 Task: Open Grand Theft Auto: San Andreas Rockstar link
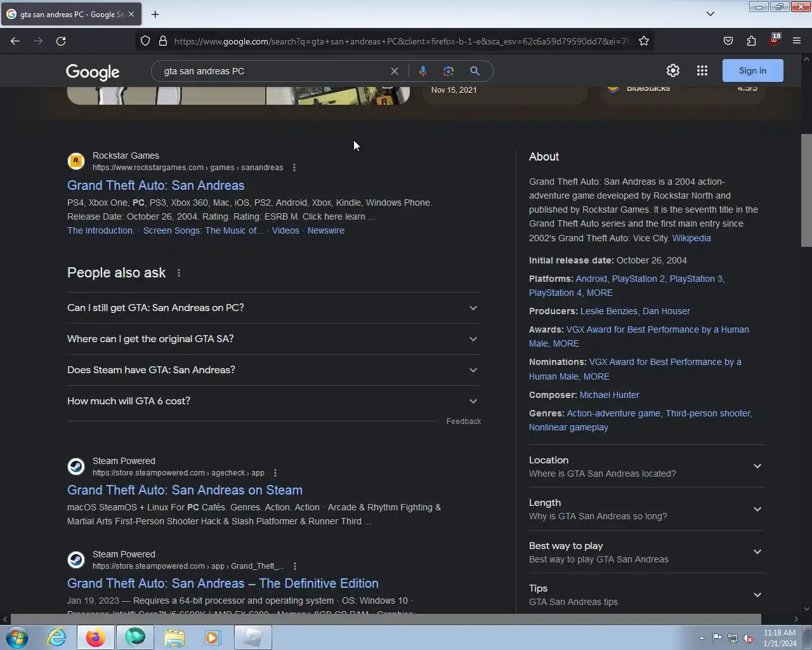click(x=156, y=185)
